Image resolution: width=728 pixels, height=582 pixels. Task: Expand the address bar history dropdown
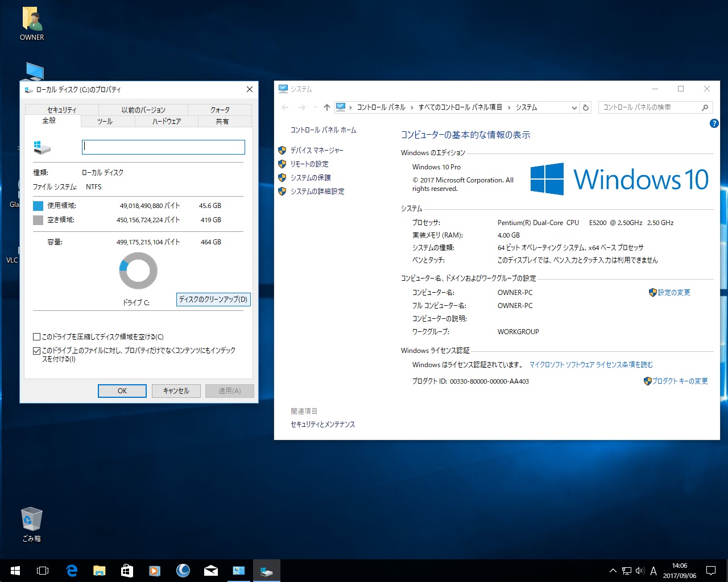click(x=574, y=107)
